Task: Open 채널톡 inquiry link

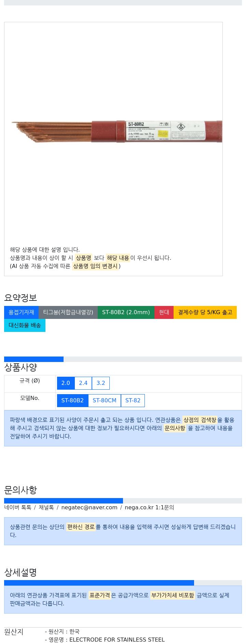Action: [46, 508]
